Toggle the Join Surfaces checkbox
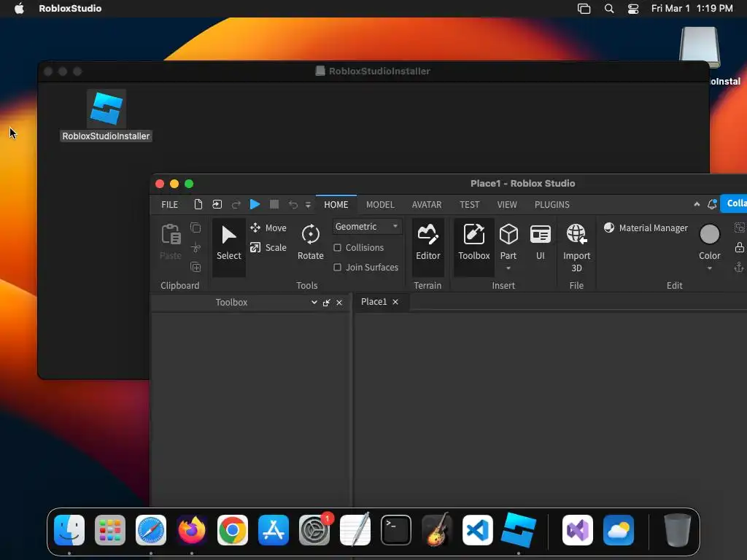Viewport: 747px width, 560px height. click(x=337, y=267)
